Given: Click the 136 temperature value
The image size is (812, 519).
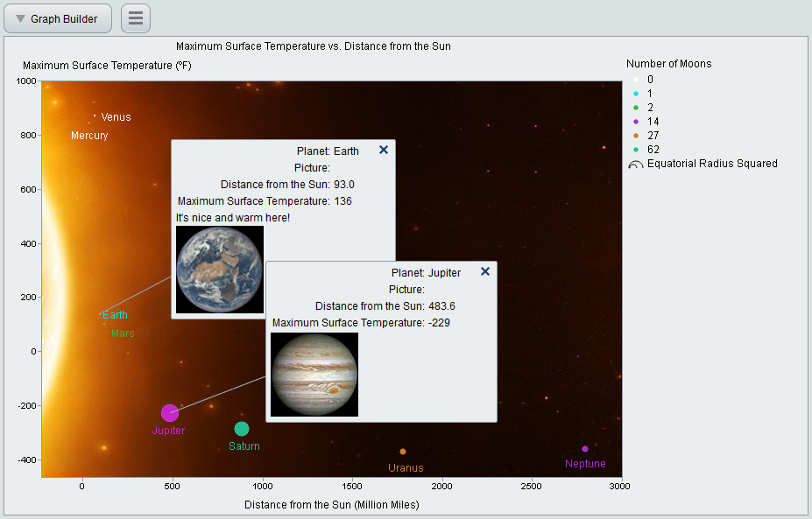Looking at the screenshot, I should (x=342, y=200).
